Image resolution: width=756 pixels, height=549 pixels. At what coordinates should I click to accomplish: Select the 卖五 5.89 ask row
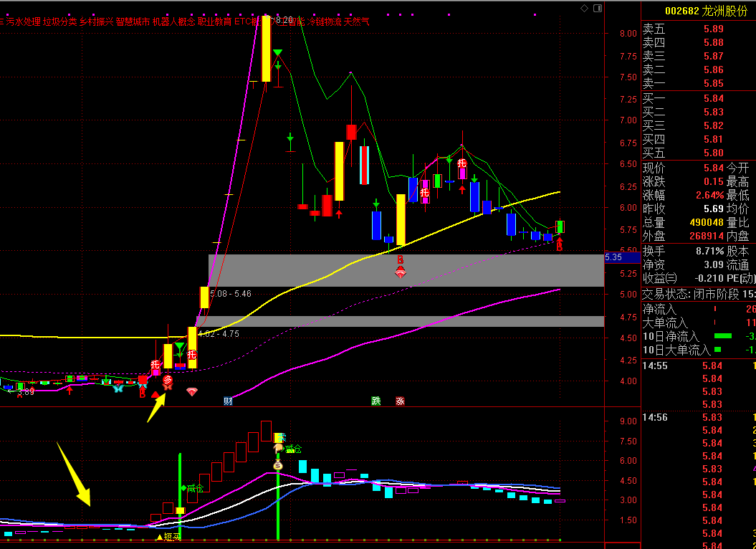point(699,29)
